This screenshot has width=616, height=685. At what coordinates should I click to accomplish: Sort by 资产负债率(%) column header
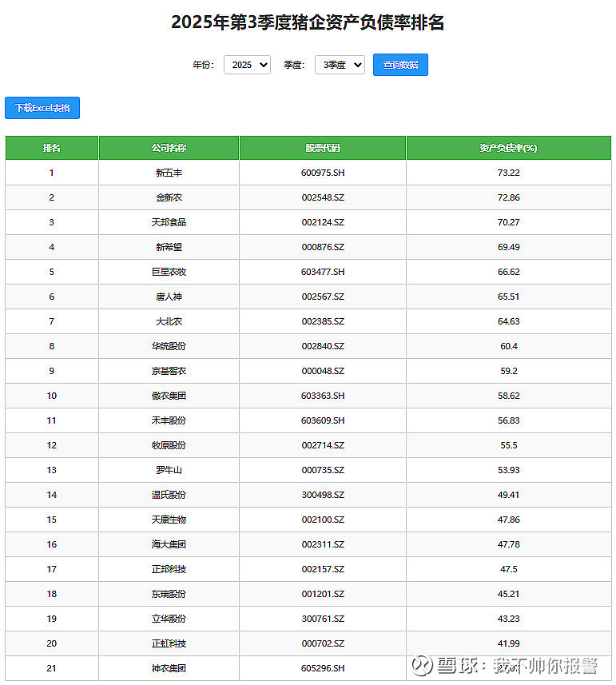[x=508, y=148]
